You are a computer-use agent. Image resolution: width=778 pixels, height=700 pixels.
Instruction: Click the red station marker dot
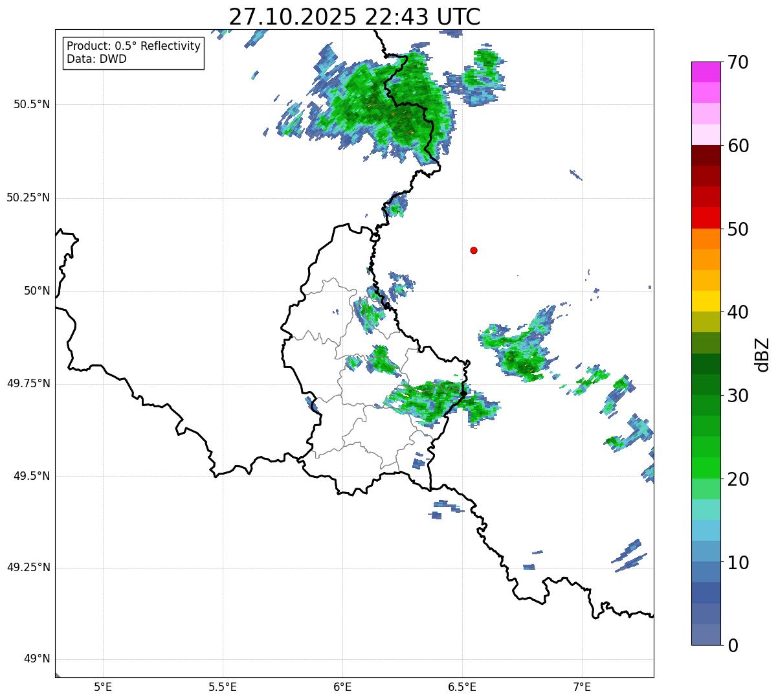(x=474, y=250)
